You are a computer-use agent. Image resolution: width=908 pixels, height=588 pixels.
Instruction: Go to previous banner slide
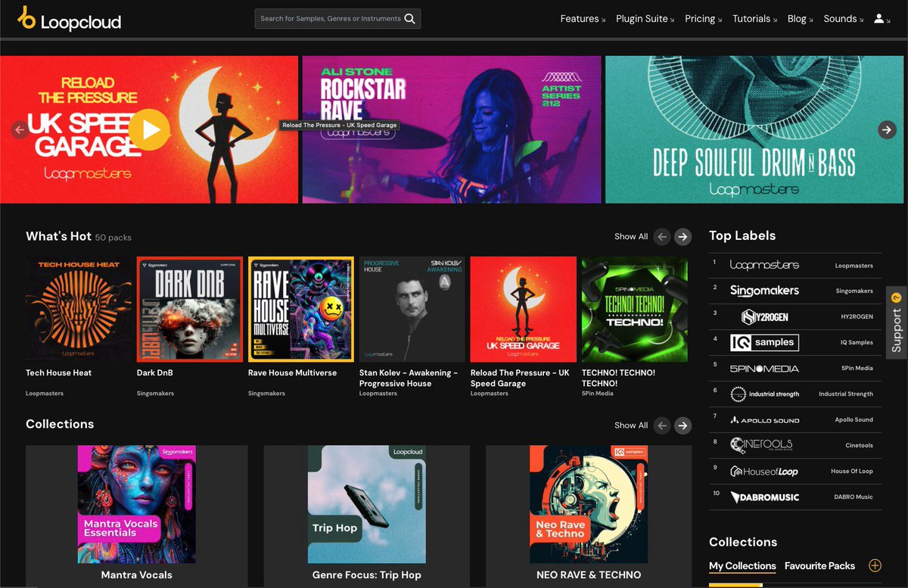tap(20, 130)
